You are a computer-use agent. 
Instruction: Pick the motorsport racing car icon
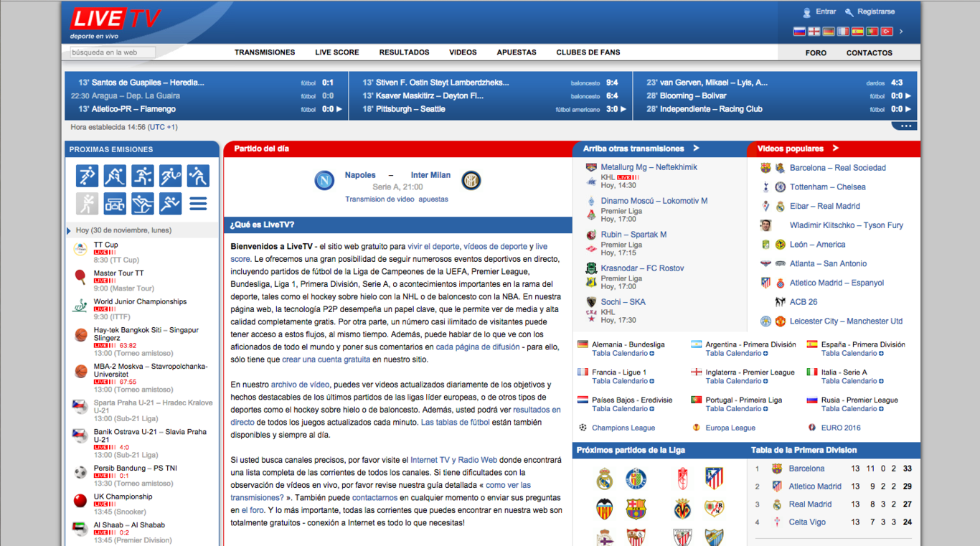115,204
